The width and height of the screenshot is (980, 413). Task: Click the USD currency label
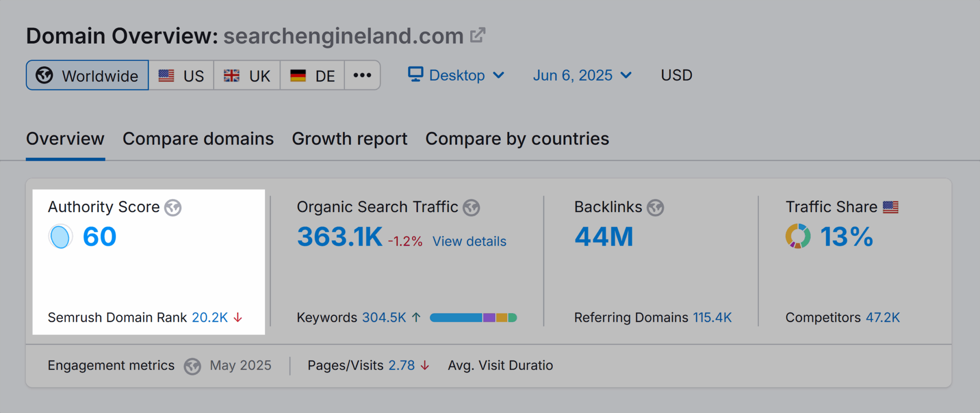tap(676, 75)
